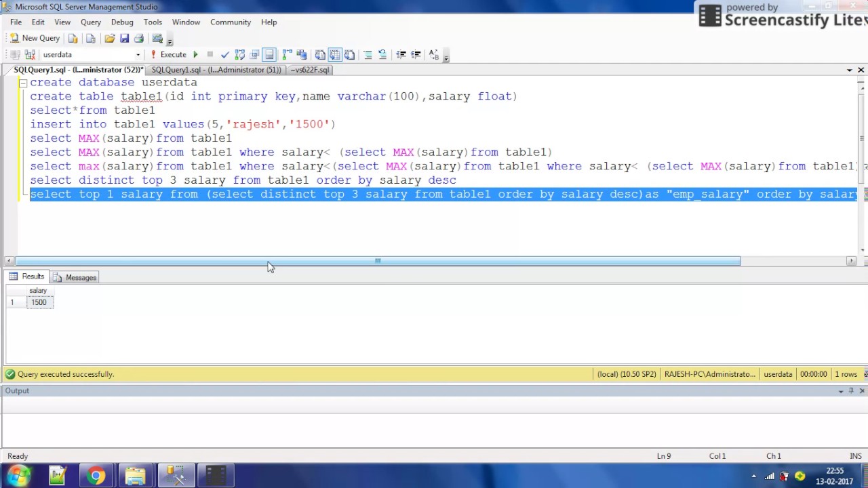This screenshot has height=488, width=868.
Task: Click the '1 rows' status bar entry
Action: pos(846,374)
